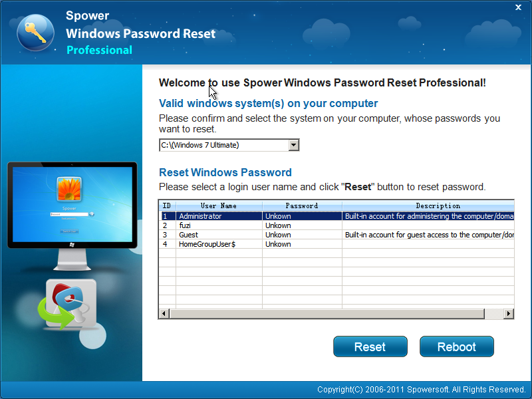Screen dimensions: 532x399
Task: Click the golden key globe logo icon
Action: click(x=36, y=33)
